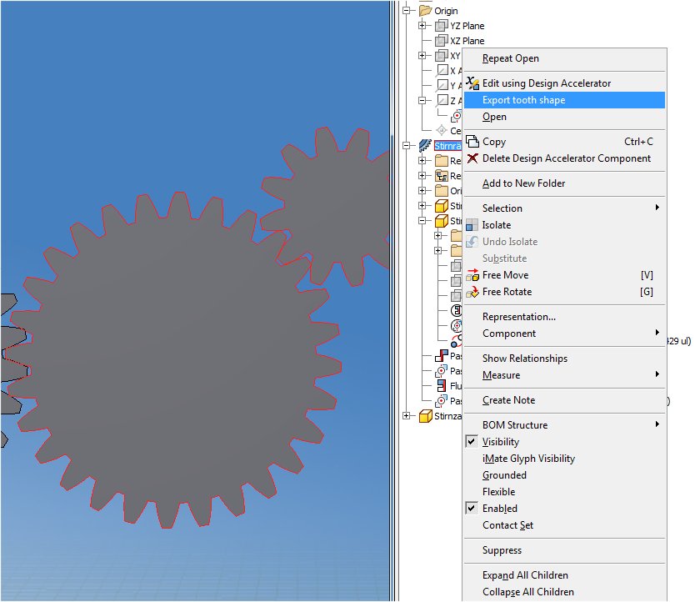
Task: Toggle iMate Glyph Visibility
Action: [x=564, y=459]
